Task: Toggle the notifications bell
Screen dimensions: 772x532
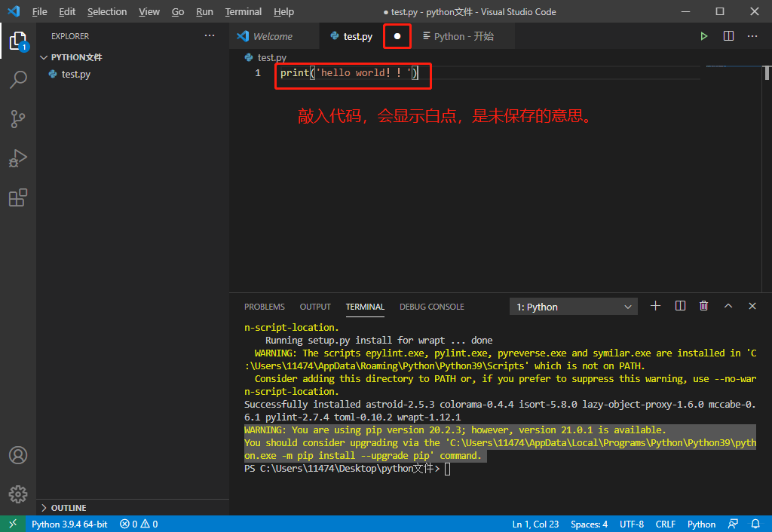Action: pos(755,524)
